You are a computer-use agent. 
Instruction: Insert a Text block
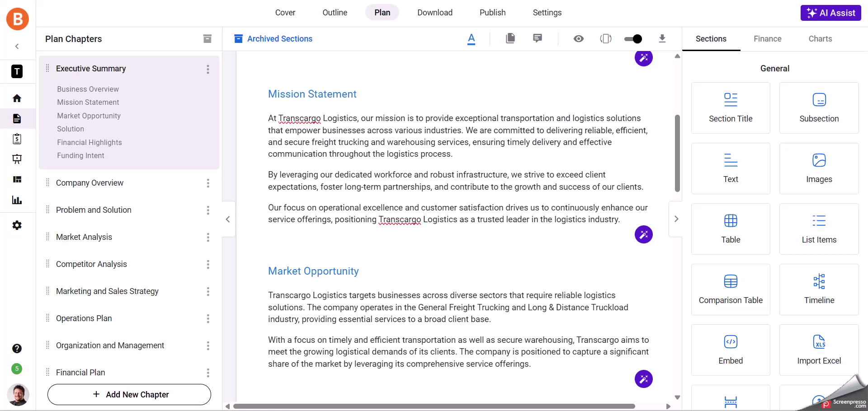click(x=731, y=168)
